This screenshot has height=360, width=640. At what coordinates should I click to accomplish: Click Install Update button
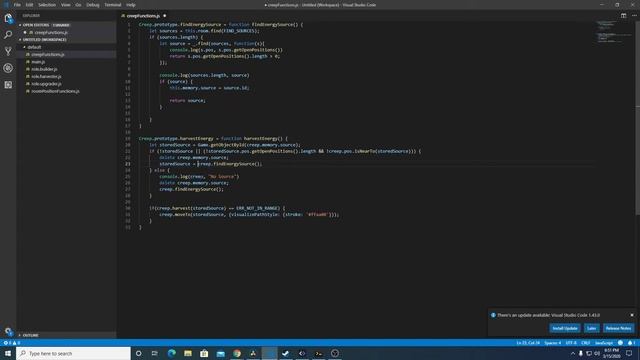pos(565,328)
